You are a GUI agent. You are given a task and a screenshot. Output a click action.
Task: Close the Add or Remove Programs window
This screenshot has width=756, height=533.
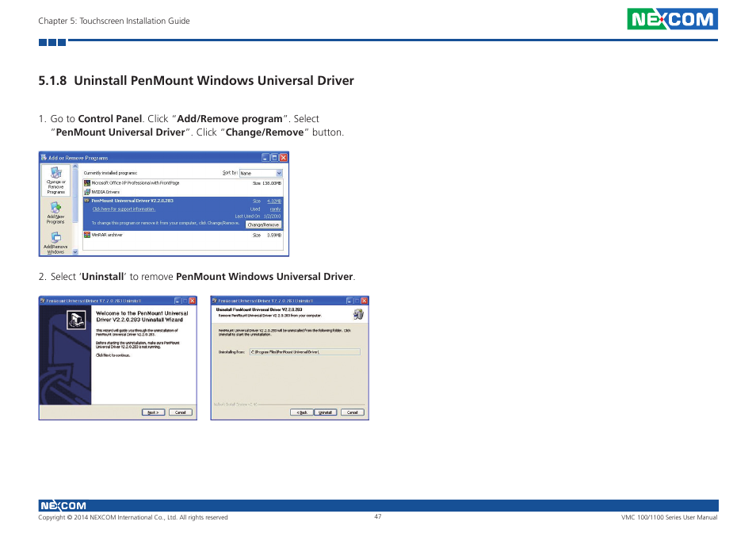284,158
